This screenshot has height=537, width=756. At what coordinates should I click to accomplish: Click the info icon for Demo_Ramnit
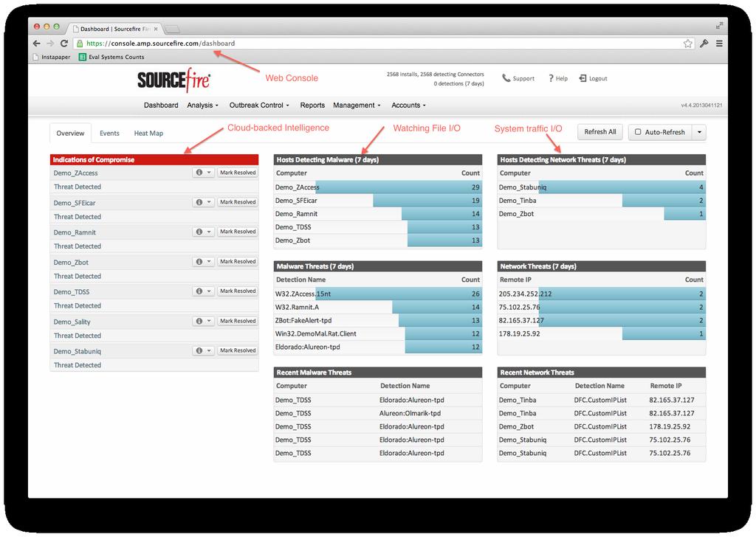199,232
